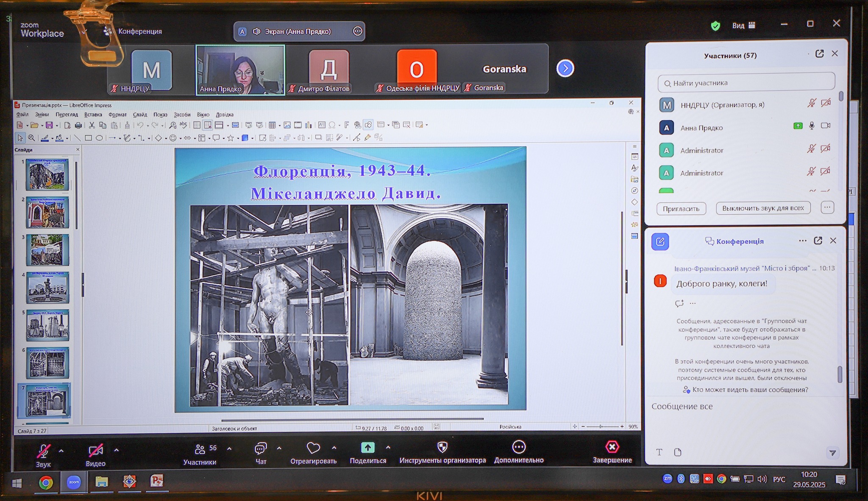868x501 pixels.
Task: Toggle microphone for Анна Прядко in participants
Action: [x=811, y=126]
